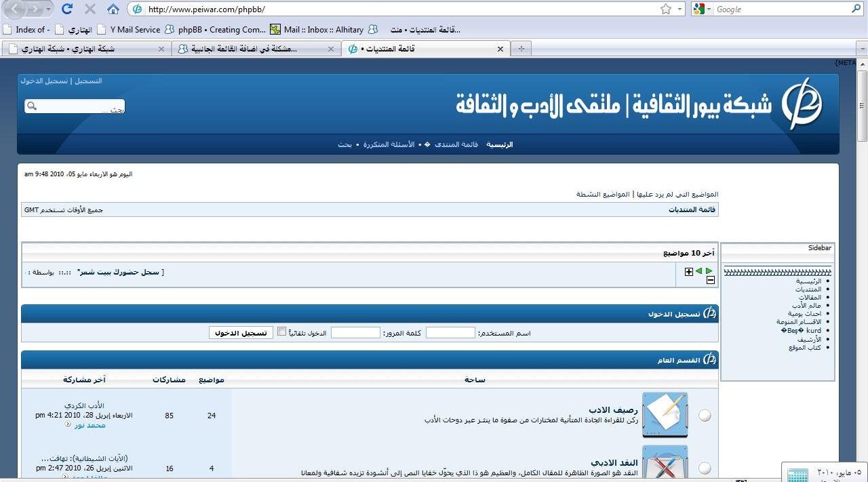Click the browser Home icon

pos(113,9)
